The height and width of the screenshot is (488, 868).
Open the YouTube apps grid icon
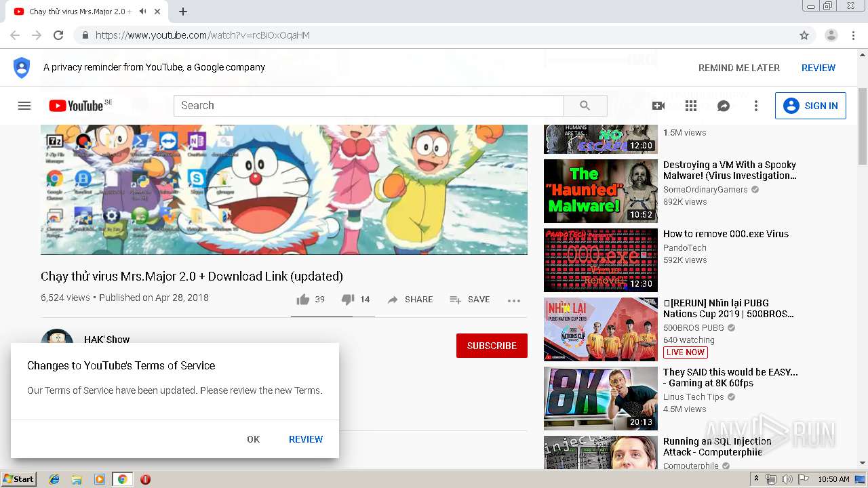tap(691, 106)
